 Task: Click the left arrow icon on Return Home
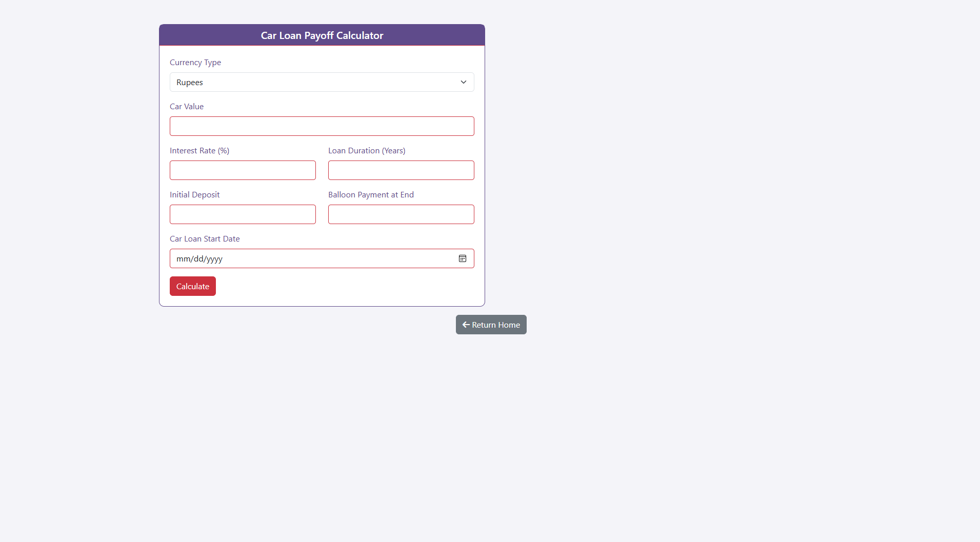[x=466, y=325]
